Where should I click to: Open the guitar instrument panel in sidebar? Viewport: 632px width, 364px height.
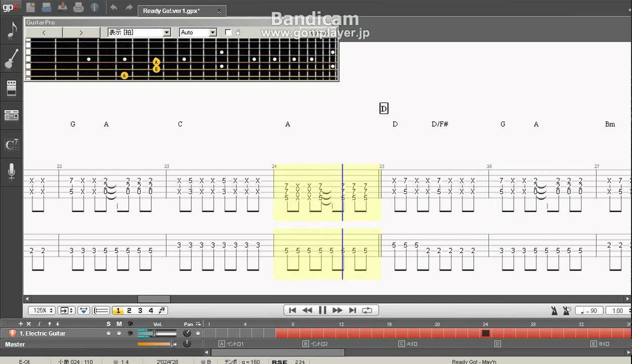point(11,58)
